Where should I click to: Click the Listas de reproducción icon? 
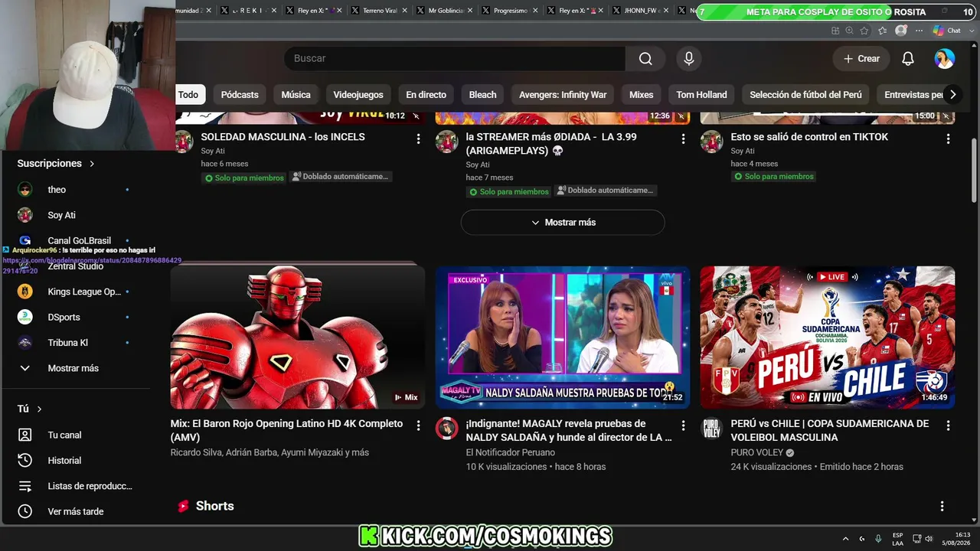[25, 486]
